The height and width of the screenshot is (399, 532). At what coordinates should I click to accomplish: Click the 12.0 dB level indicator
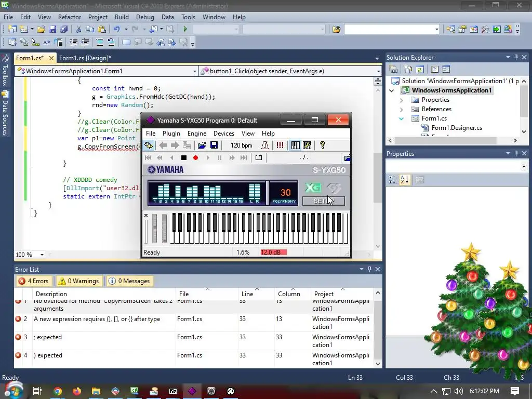[273, 252]
